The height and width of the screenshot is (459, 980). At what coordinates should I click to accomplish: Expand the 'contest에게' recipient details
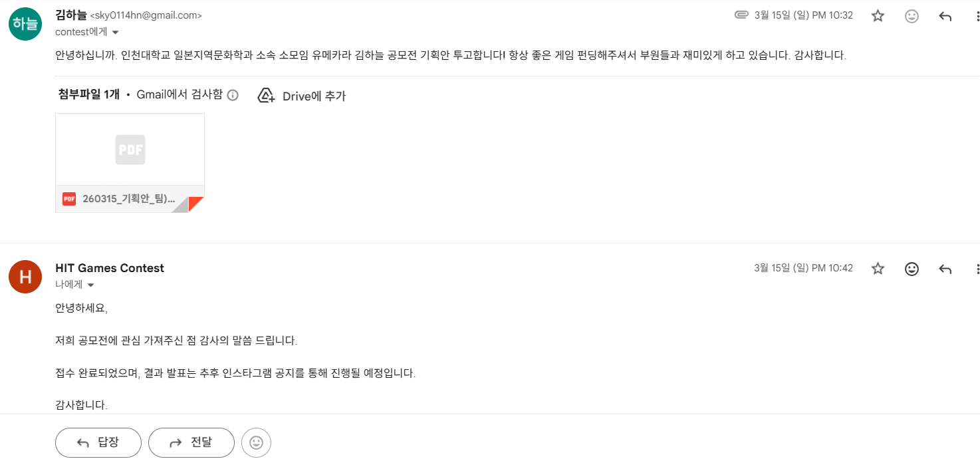coord(115,33)
